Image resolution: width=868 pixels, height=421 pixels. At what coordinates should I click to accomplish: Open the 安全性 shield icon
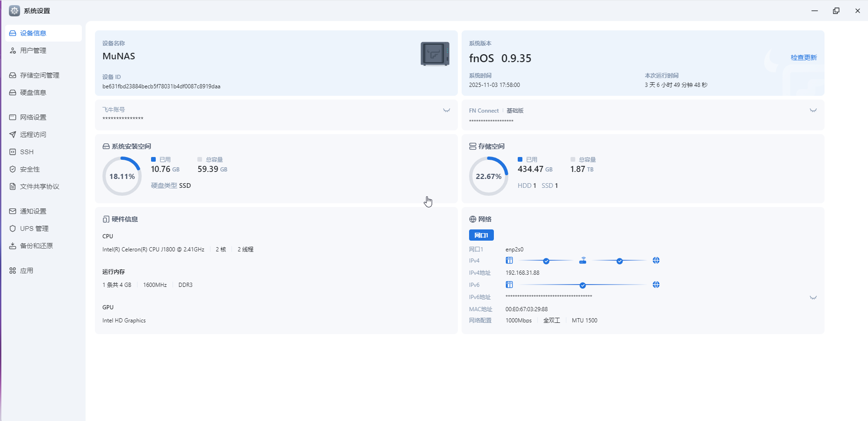click(13, 169)
